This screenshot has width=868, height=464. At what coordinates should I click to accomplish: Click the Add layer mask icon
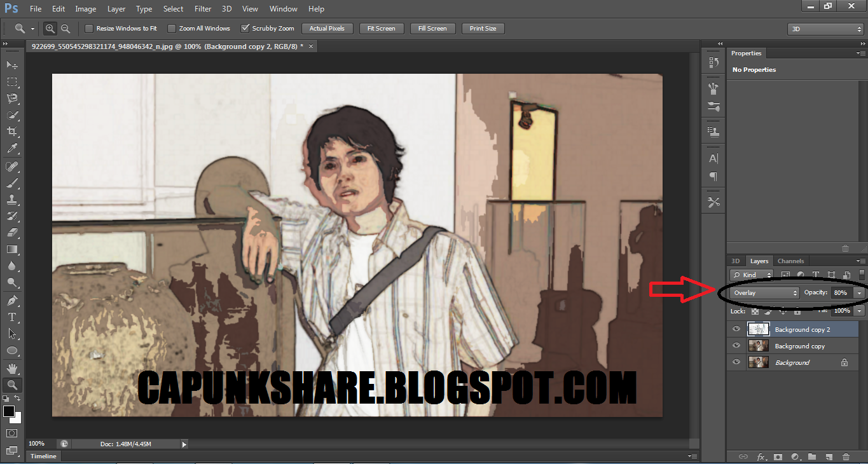click(778, 456)
